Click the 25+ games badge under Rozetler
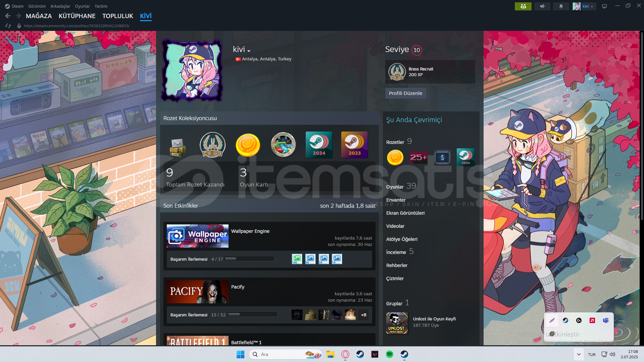 pyautogui.click(x=418, y=157)
